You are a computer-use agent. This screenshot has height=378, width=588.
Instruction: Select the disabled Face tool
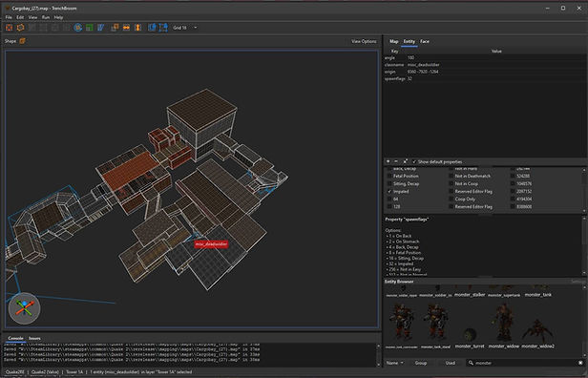coord(67,28)
